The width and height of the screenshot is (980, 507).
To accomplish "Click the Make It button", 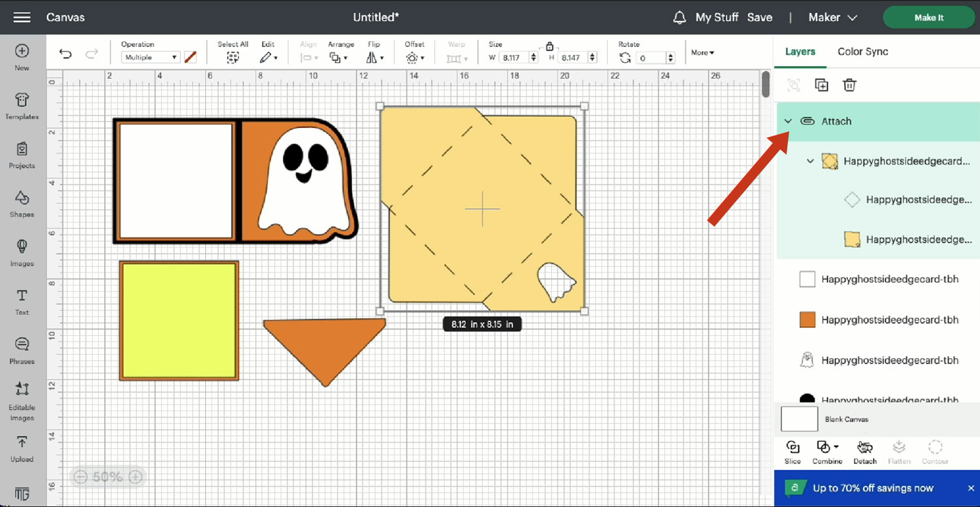I will click(x=928, y=18).
